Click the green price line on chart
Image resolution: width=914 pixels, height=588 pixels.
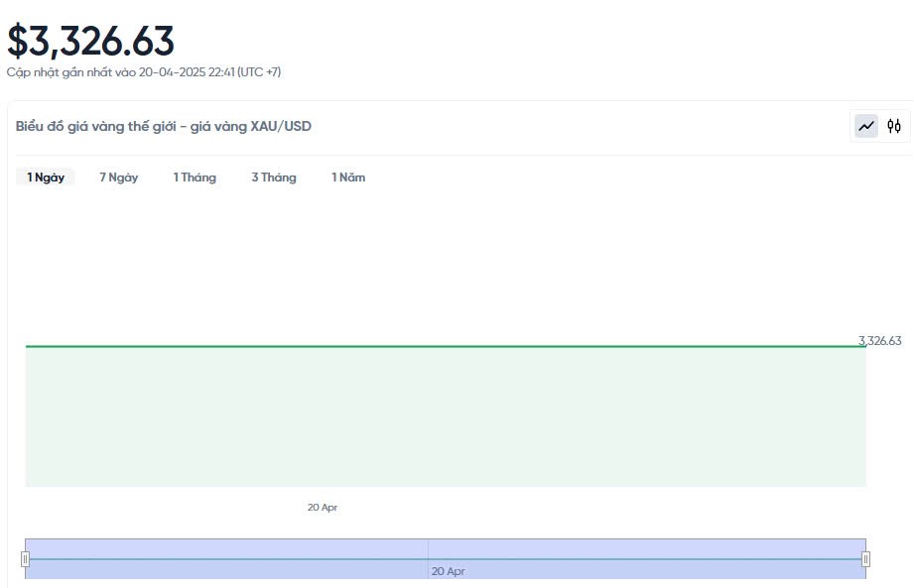pyautogui.click(x=447, y=346)
